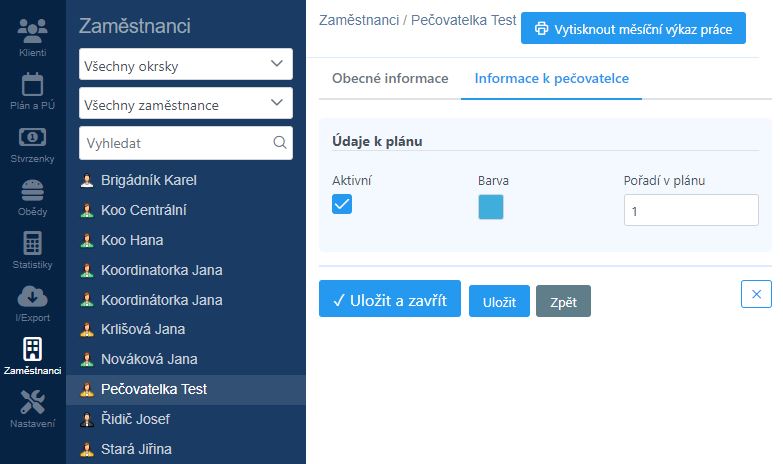783x464 pixels.
Task: Expand the Všechny zaměstnance dropdown
Action: click(186, 103)
